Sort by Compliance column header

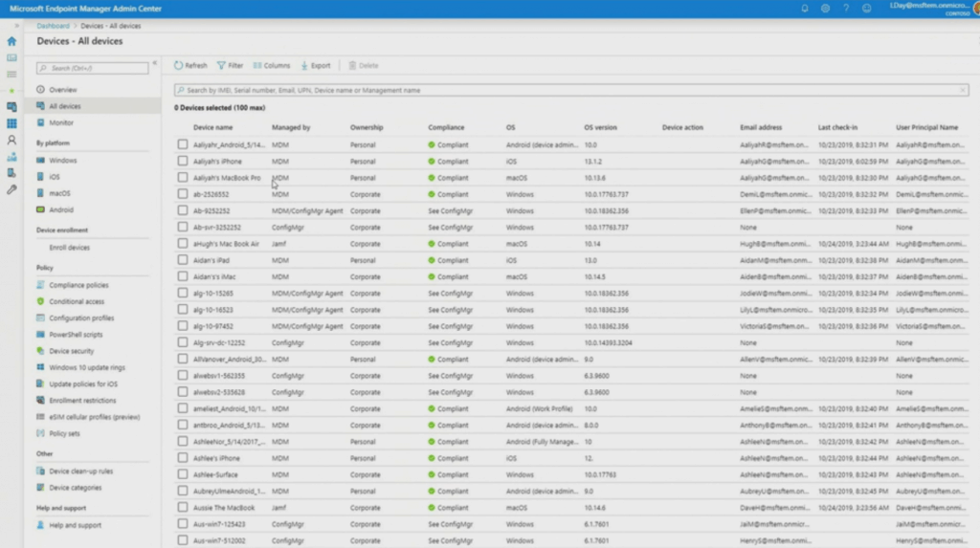click(446, 127)
